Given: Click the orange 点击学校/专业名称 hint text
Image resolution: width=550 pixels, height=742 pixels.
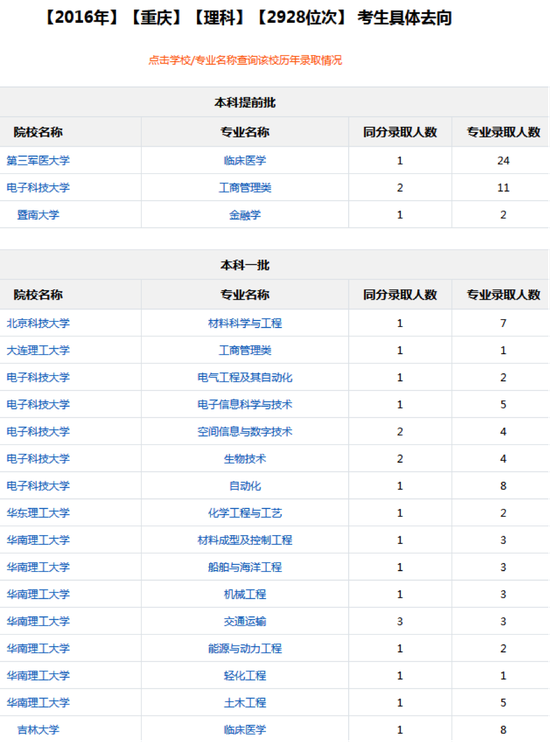Looking at the screenshot, I should tap(245, 60).
